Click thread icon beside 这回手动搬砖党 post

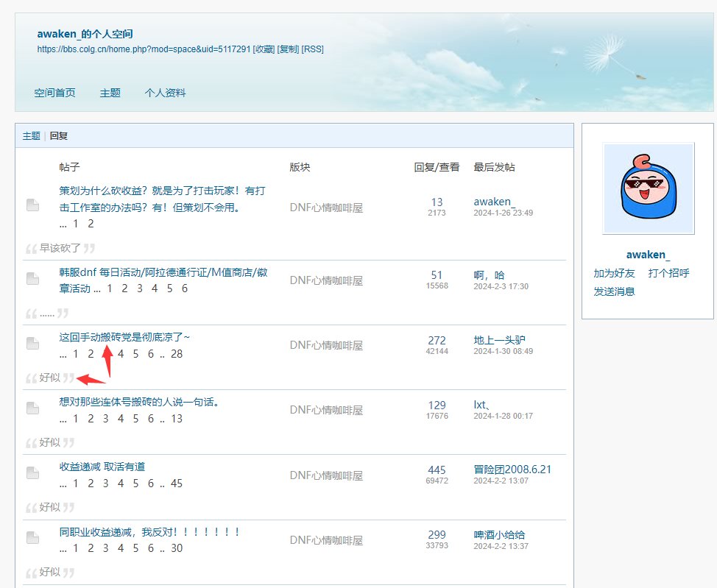pyautogui.click(x=32, y=343)
